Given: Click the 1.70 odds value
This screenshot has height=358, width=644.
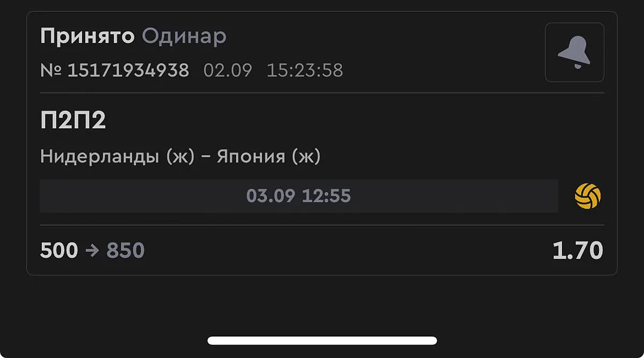Looking at the screenshot, I should coord(577,251).
